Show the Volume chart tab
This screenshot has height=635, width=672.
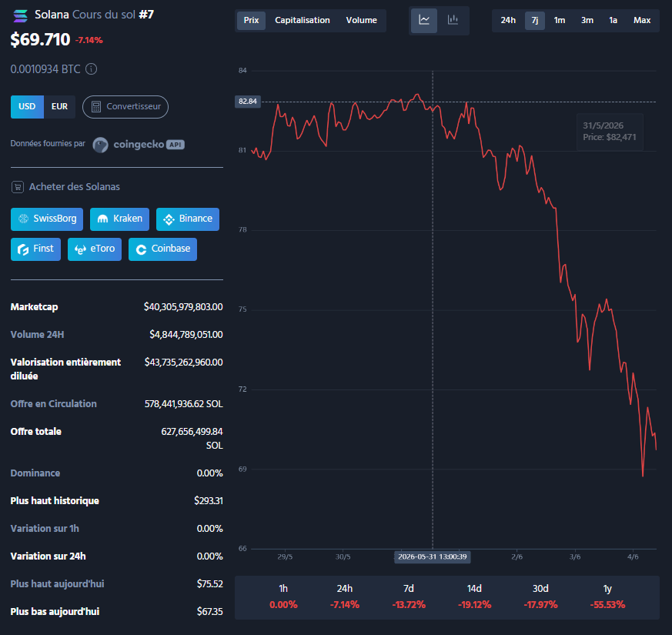click(361, 20)
